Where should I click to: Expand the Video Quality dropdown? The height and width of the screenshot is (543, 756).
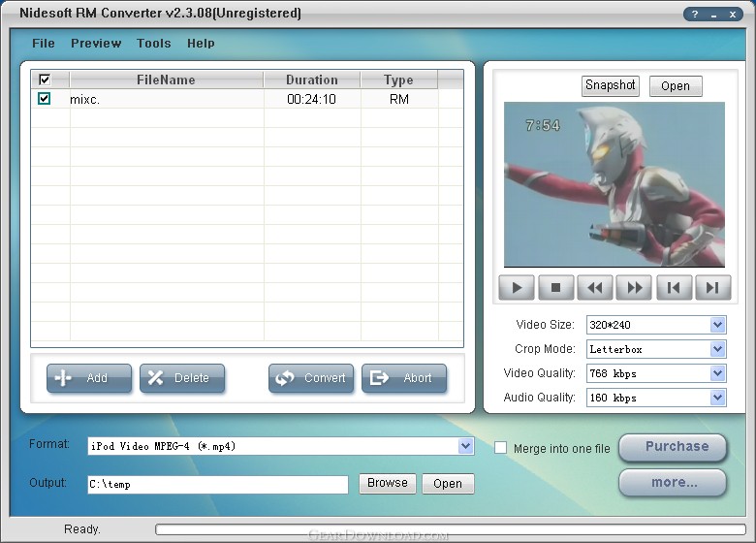point(717,373)
